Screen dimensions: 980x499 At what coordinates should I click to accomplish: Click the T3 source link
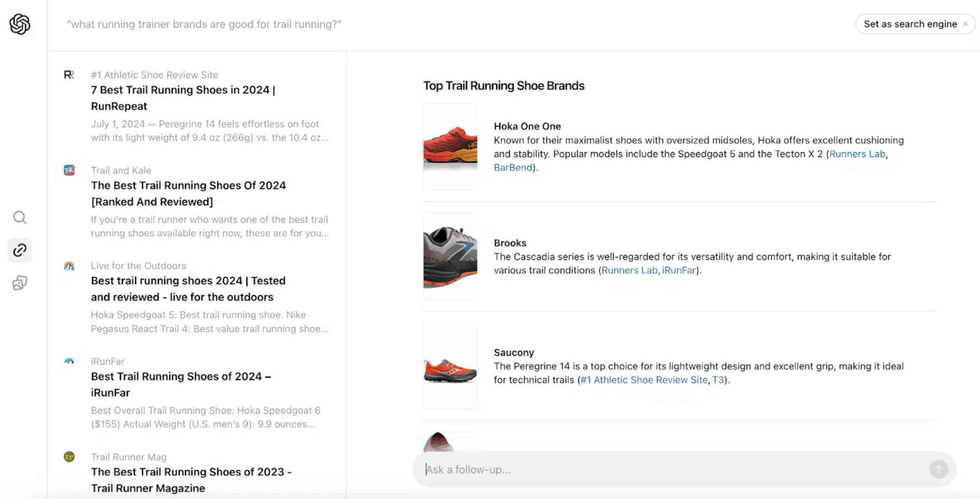[x=718, y=380]
